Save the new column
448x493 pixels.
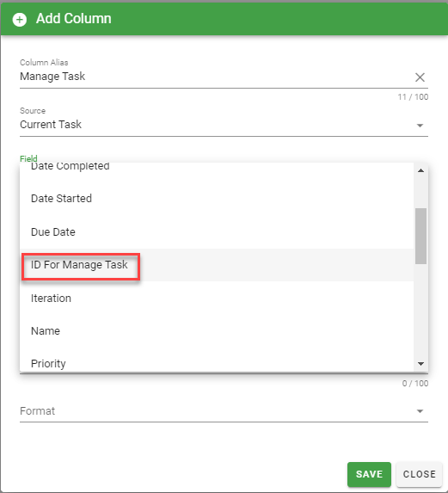coord(369,474)
